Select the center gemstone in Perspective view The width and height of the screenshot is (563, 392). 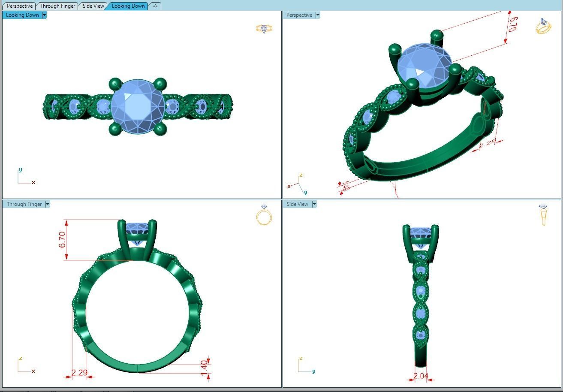425,66
